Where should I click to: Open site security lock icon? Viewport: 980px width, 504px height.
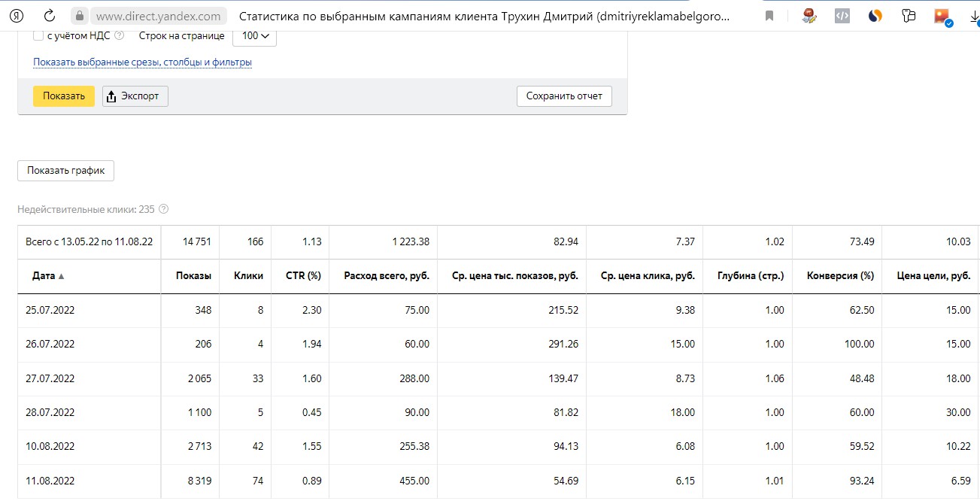(x=80, y=16)
